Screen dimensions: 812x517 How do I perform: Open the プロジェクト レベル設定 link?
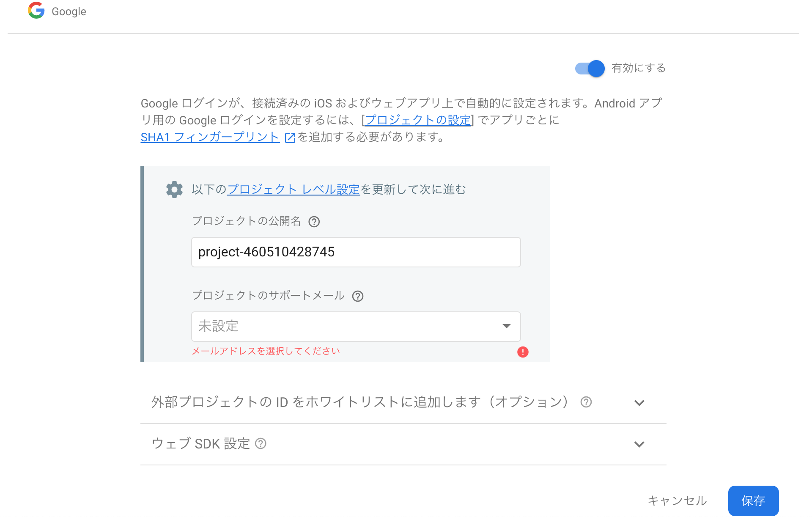(x=294, y=190)
